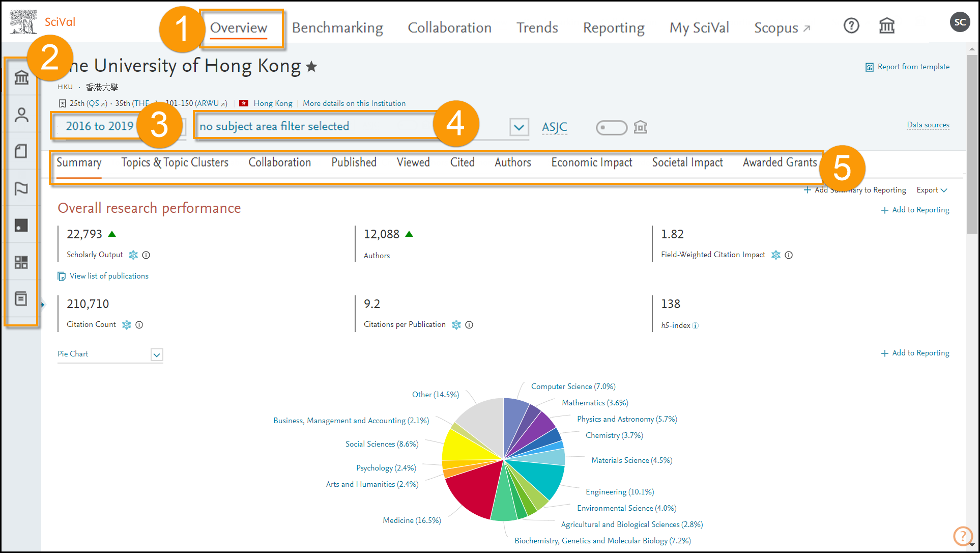The height and width of the screenshot is (553, 980).
Task: Open the Pie Chart type dropdown
Action: (110, 354)
